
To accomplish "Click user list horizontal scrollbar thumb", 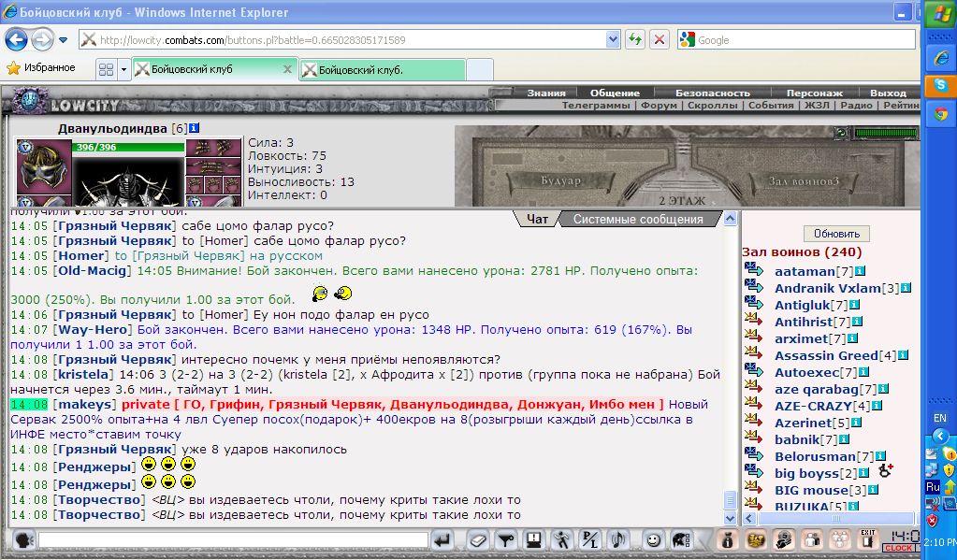I will tap(836, 519).
